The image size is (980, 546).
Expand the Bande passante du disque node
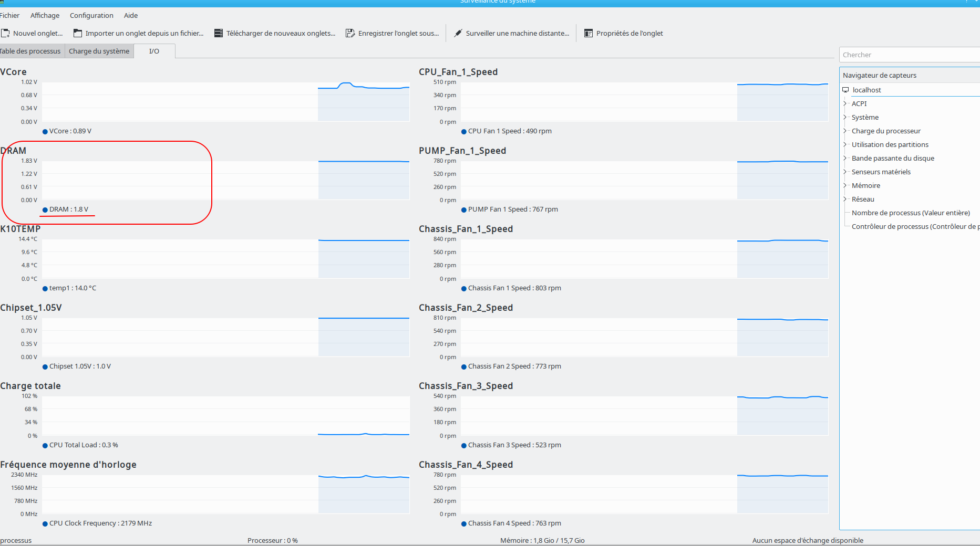[x=845, y=158]
